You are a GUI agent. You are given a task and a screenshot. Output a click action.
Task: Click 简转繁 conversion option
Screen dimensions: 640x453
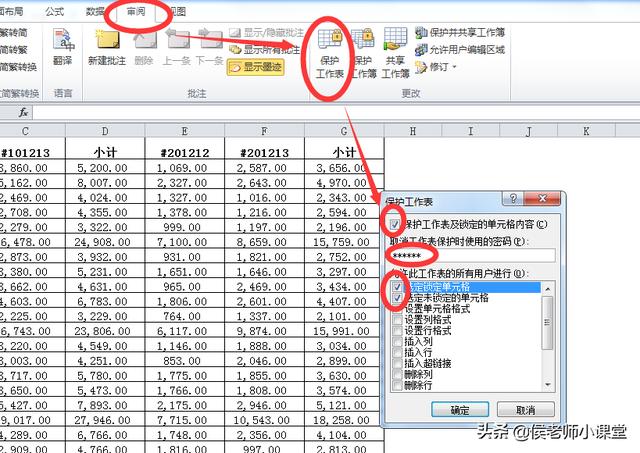click(x=14, y=49)
